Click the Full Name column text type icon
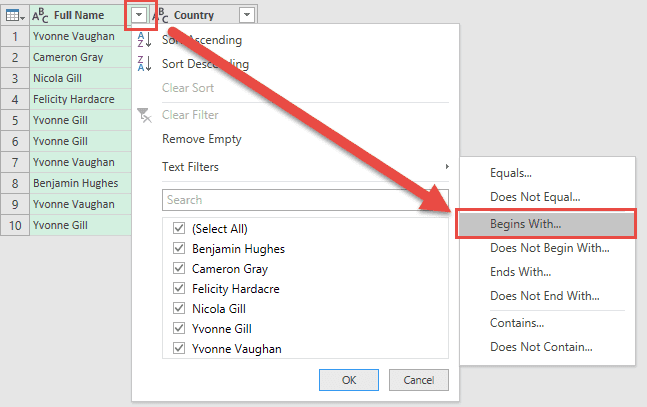 [40, 15]
